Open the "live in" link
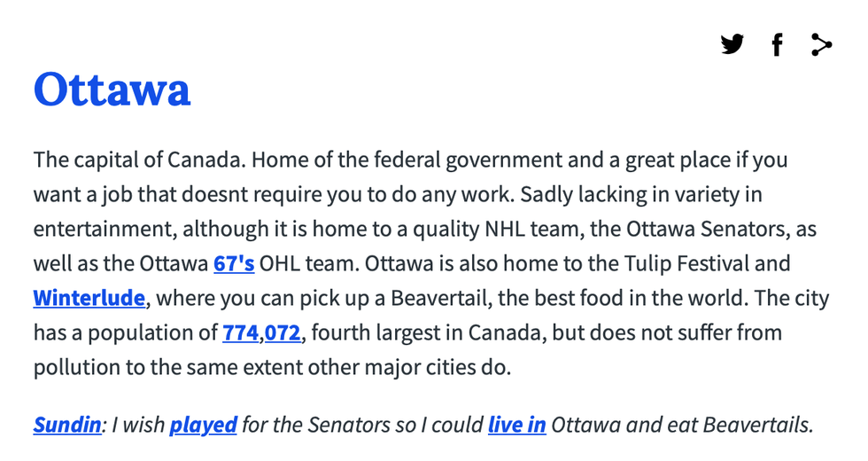This screenshot has width=868, height=461. coord(516,425)
